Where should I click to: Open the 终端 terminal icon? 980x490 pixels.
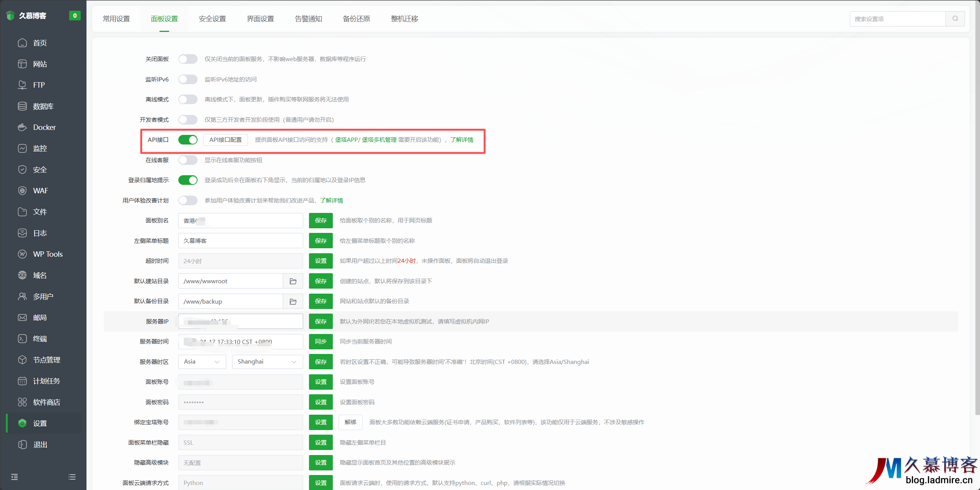pos(22,339)
